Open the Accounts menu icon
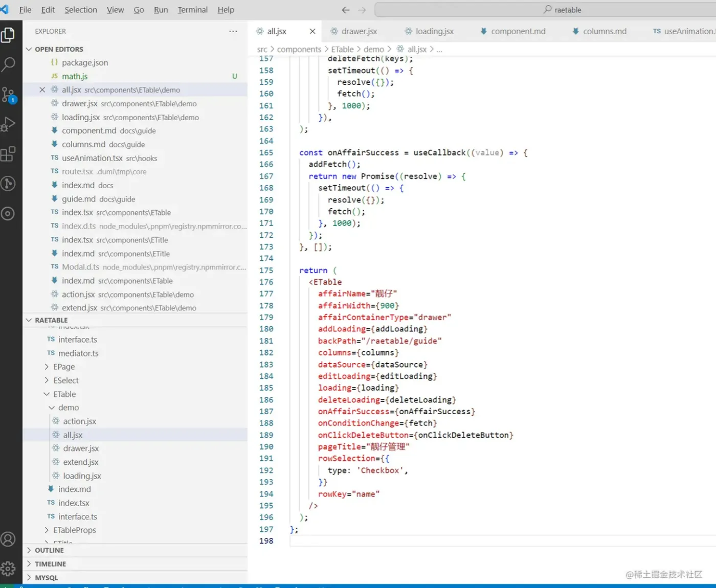Screen dimensions: 716x588 [x=8, y=539]
